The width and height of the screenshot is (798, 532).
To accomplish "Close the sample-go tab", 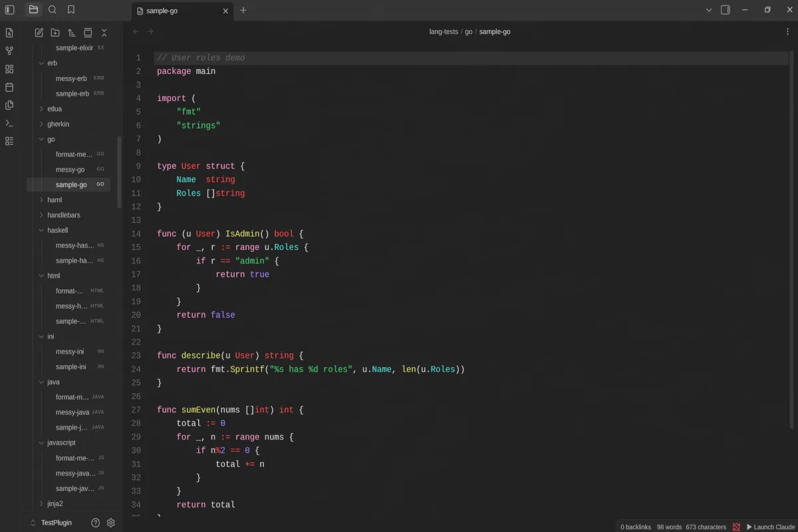I will tap(225, 11).
